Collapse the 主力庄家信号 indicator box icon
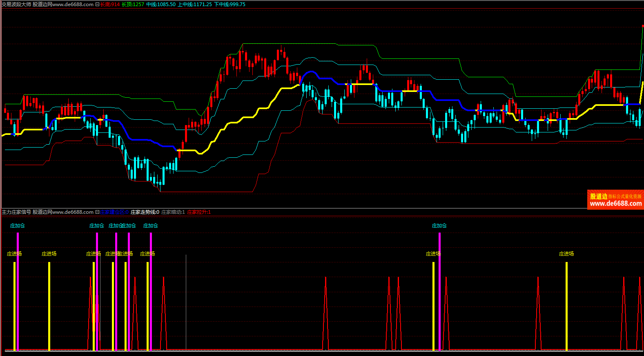 97,212
